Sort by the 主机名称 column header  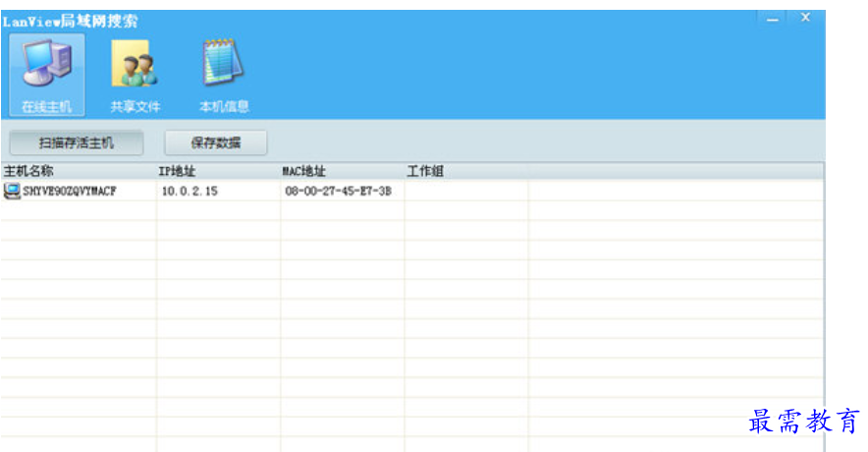click(x=29, y=172)
